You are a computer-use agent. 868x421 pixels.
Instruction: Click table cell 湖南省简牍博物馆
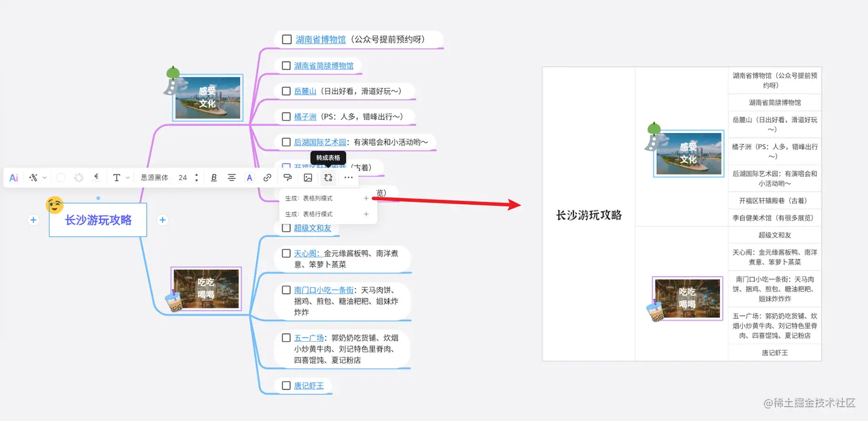774,103
